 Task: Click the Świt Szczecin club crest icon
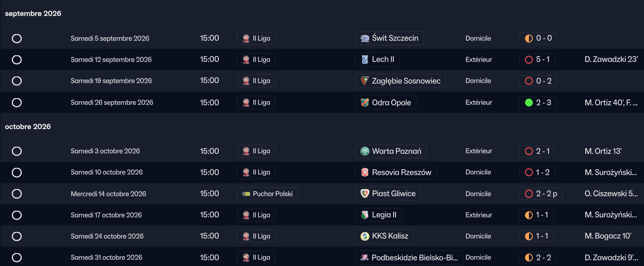(365, 38)
